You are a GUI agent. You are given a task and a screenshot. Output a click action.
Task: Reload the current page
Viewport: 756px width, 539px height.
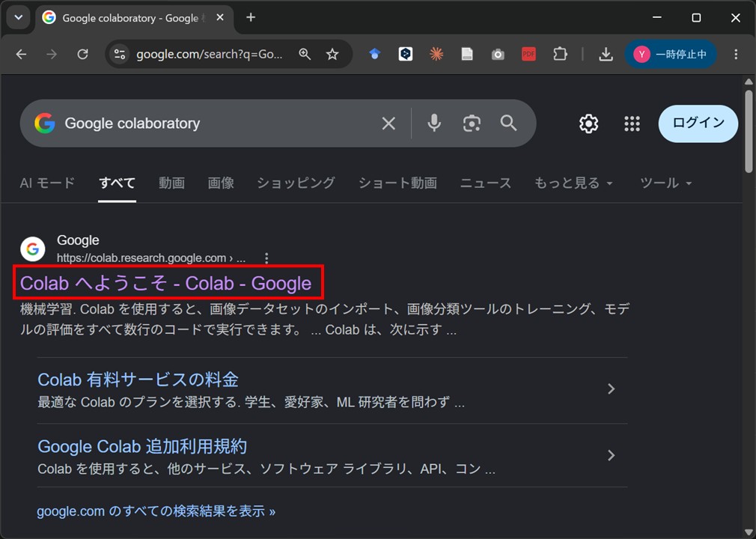(83, 54)
